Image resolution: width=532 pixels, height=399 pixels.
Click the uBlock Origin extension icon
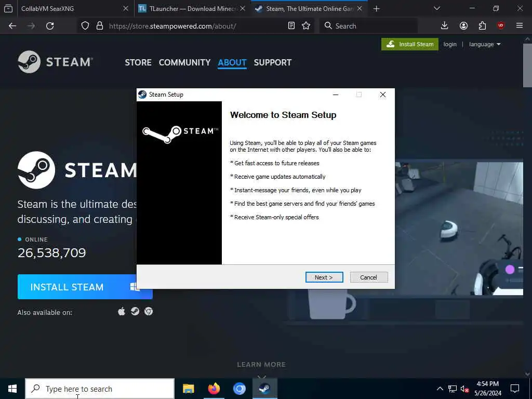pyautogui.click(x=501, y=26)
